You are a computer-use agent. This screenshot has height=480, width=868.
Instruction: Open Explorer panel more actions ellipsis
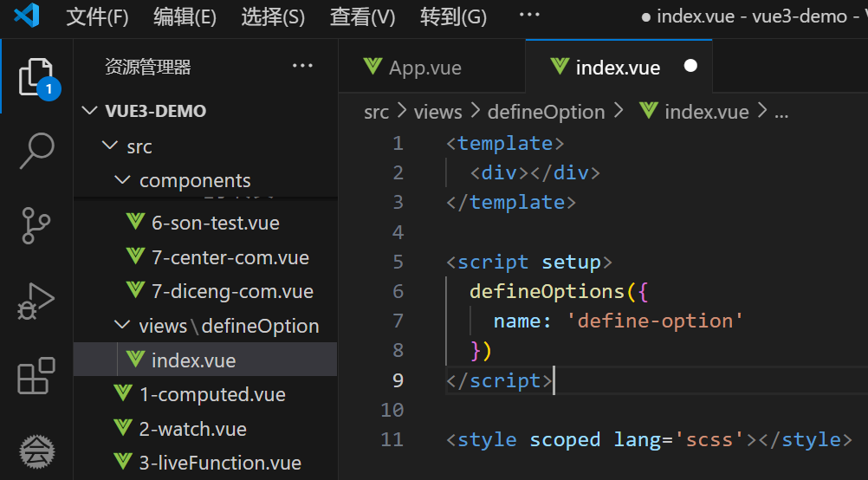coord(302,66)
